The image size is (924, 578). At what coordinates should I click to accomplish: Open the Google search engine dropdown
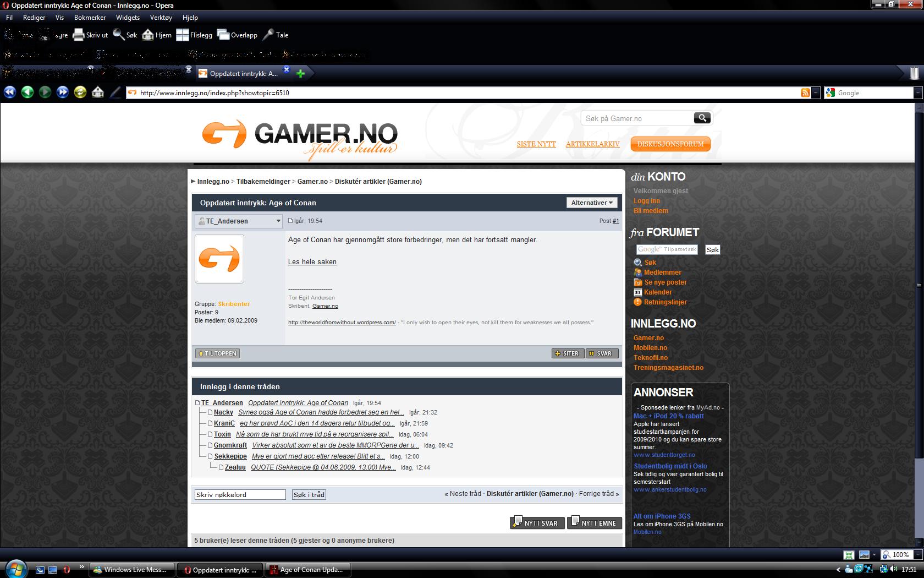917,92
